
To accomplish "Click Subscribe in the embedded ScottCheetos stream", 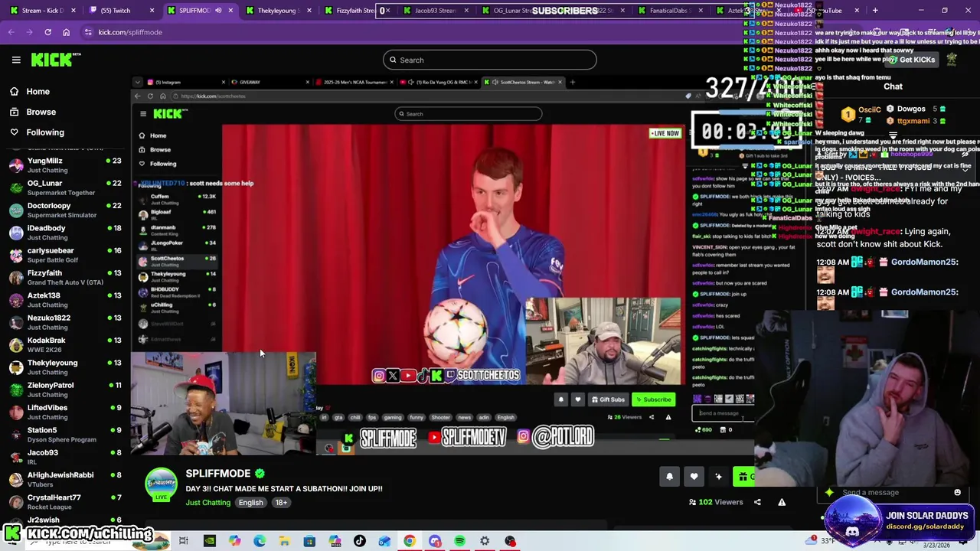I will [x=653, y=399].
